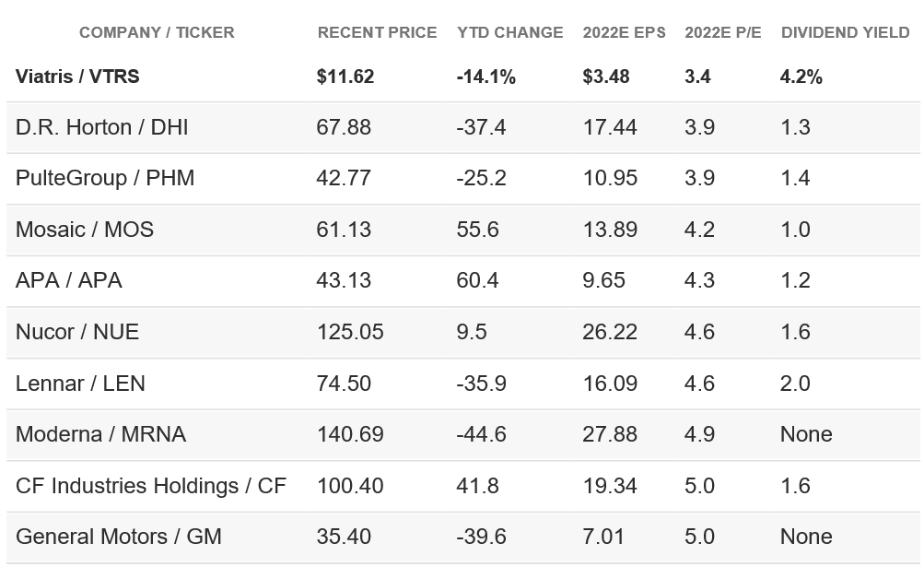
Task: Select the APA / APA row label
Action: coord(69,280)
